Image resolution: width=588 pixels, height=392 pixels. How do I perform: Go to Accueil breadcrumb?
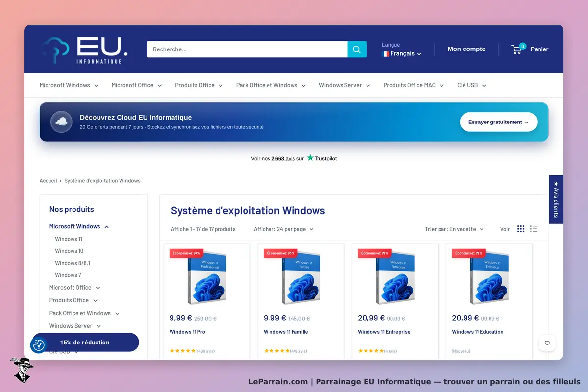click(49, 181)
